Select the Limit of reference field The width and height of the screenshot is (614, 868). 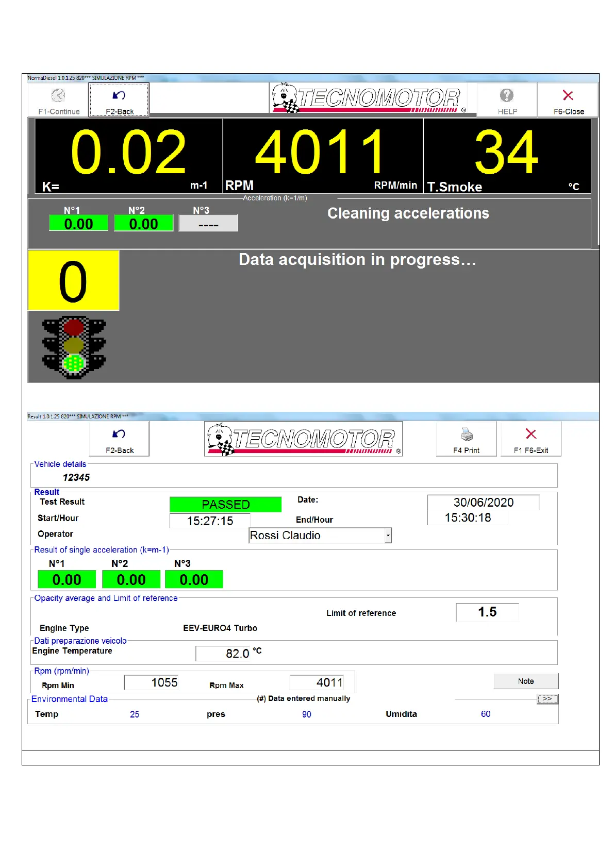pyautogui.click(x=487, y=612)
